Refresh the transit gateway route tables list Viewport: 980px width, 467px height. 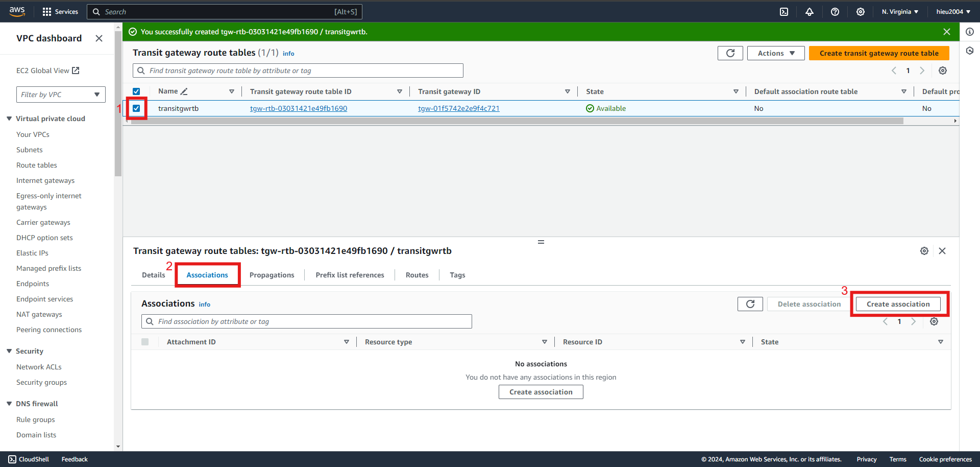730,53
